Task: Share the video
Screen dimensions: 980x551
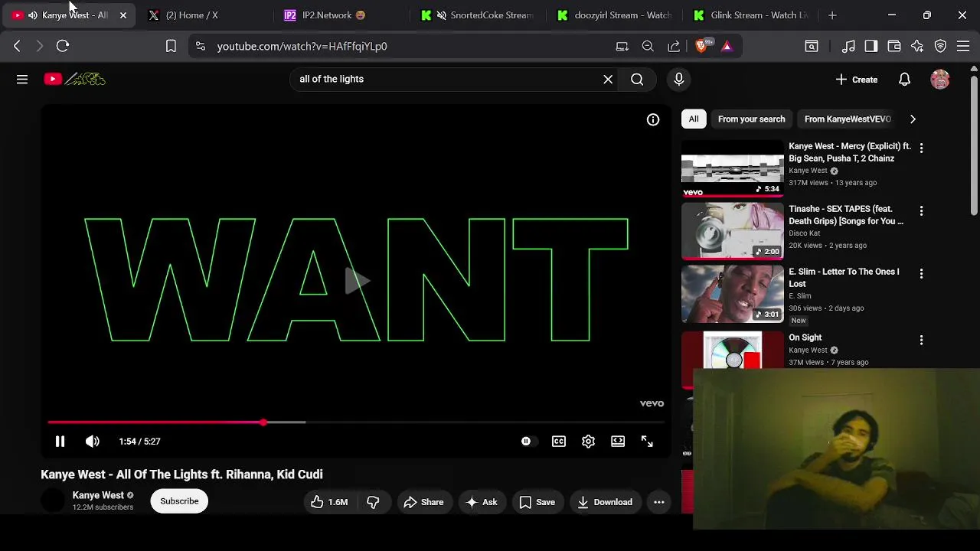Action: point(423,502)
